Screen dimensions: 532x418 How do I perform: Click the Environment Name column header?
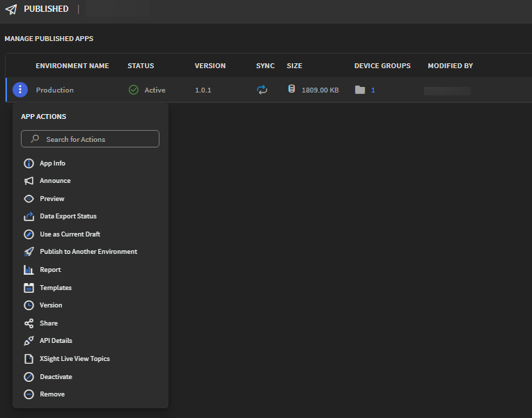click(x=72, y=66)
